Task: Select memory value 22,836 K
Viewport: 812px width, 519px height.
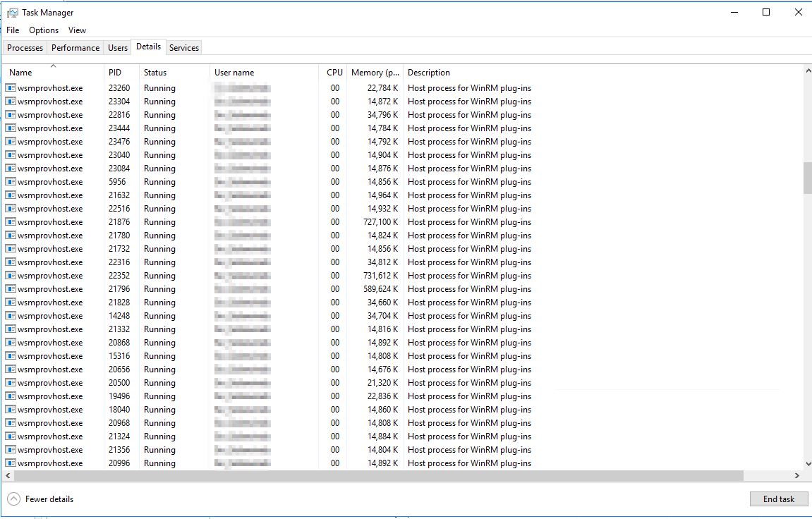Action: click(382, 396)
